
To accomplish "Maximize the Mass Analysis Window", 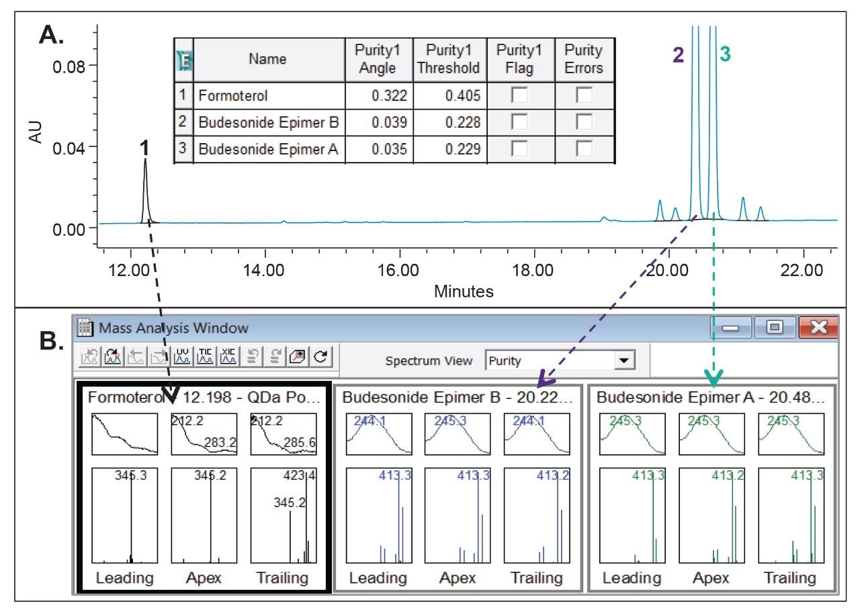I will [x=775, y=328].
